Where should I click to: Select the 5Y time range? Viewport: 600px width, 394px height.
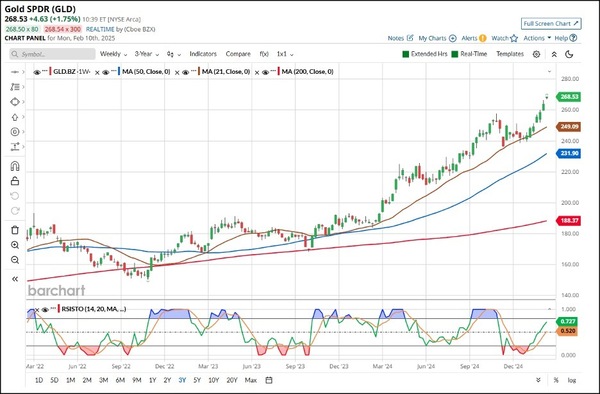pyautogui.click(x=197, y=380)
